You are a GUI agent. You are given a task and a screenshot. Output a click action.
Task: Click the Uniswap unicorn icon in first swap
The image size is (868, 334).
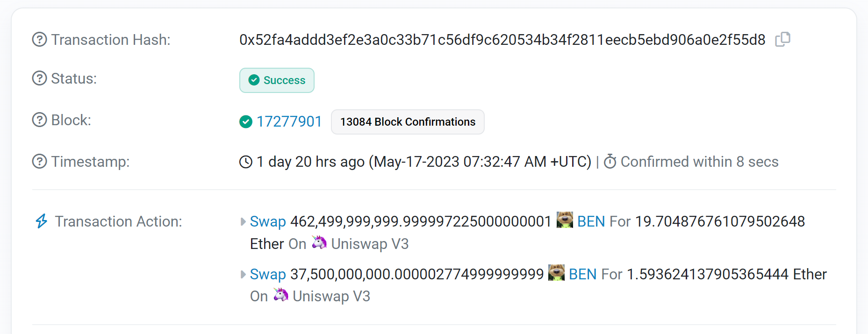coord(319,242)
